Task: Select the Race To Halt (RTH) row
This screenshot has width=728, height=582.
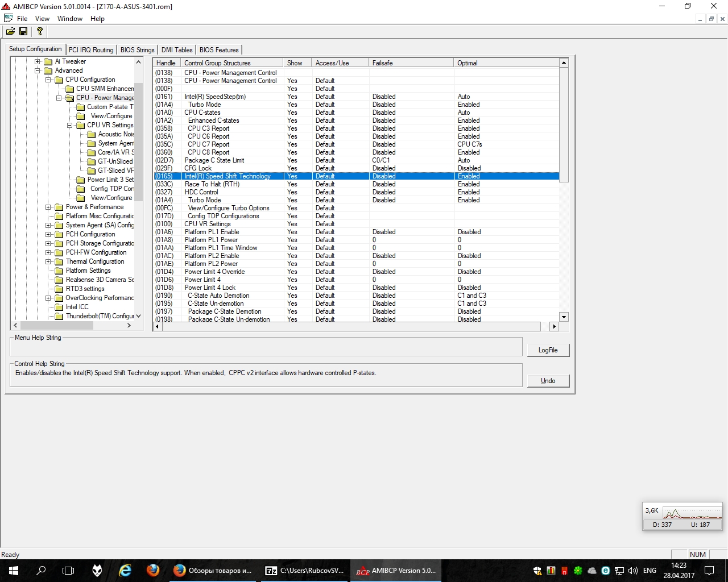Action: click(356, 184)
